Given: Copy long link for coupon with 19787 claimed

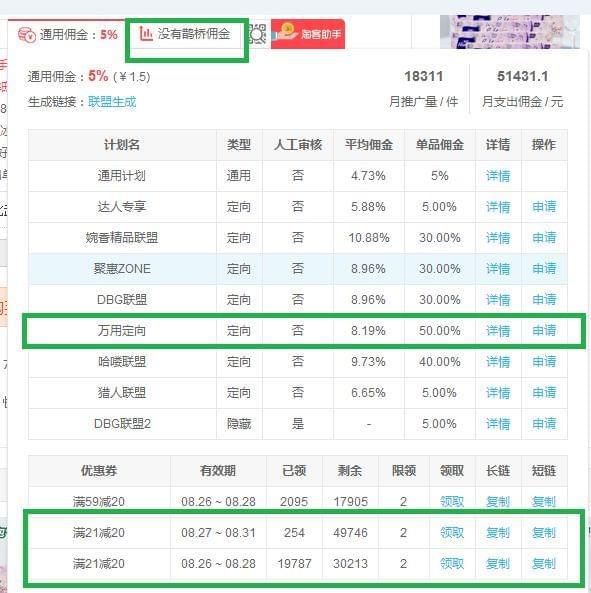Looking at the screenshot, I should (x=498, y=564).
